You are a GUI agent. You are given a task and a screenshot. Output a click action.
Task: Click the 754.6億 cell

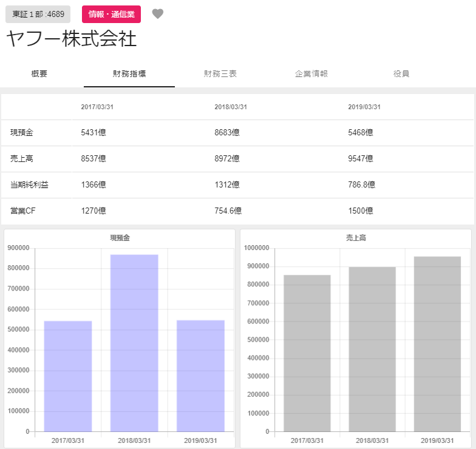tap(228, 211)
